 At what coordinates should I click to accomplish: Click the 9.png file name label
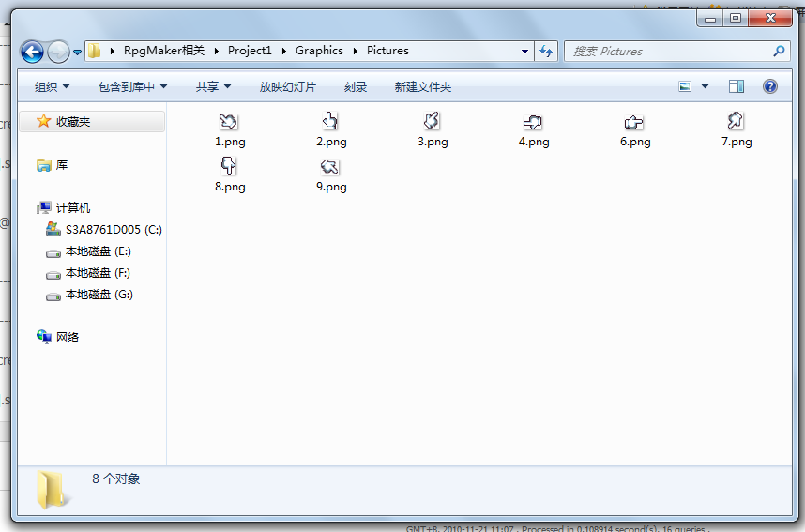pyautogui.click(x=331, y=187)
